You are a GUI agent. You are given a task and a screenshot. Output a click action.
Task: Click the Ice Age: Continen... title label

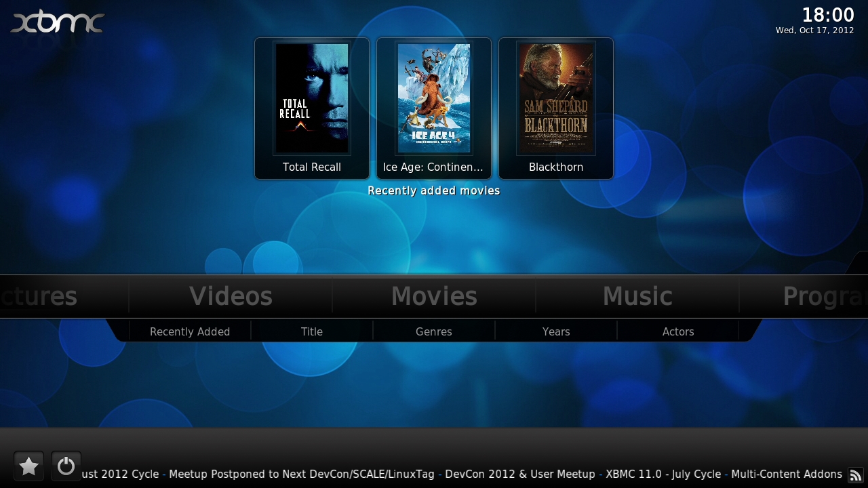pos(433,167)
